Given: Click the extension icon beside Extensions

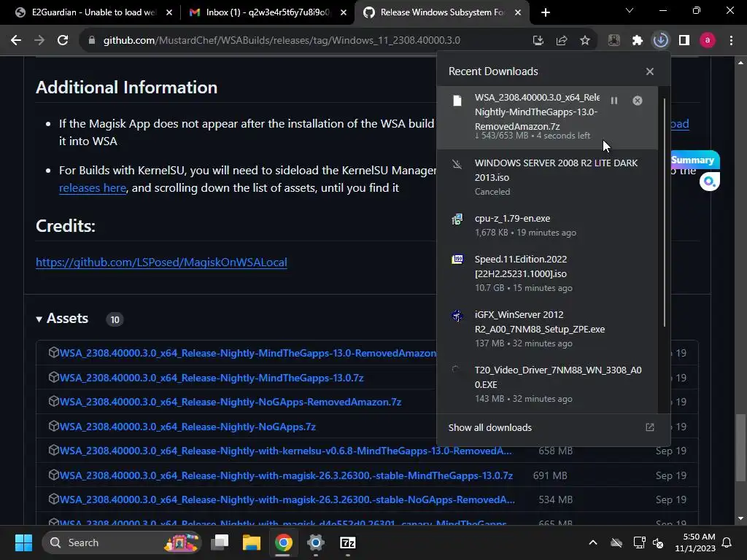Looking at the screenshot, I should [614, 40].
